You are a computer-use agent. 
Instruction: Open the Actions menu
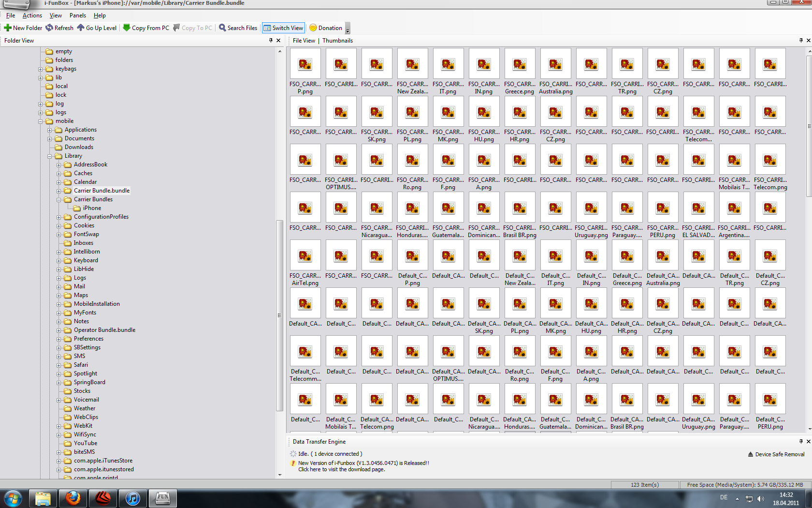32,15
